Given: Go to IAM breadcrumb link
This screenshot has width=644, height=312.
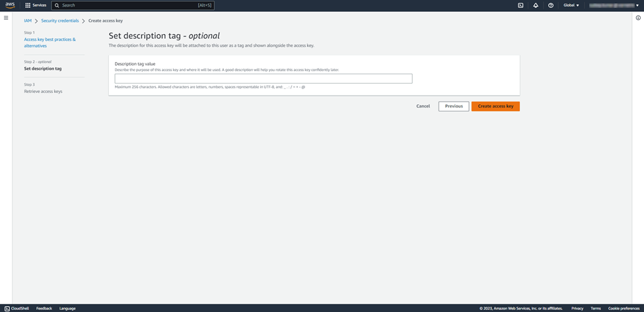Looking at the screenshot, I should point(28,20).
